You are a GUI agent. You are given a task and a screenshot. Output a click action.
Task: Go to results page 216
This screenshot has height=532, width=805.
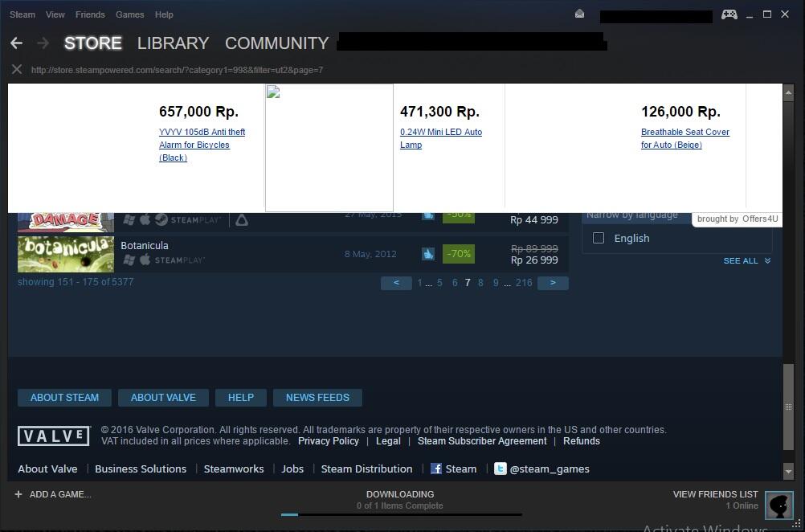524,283
